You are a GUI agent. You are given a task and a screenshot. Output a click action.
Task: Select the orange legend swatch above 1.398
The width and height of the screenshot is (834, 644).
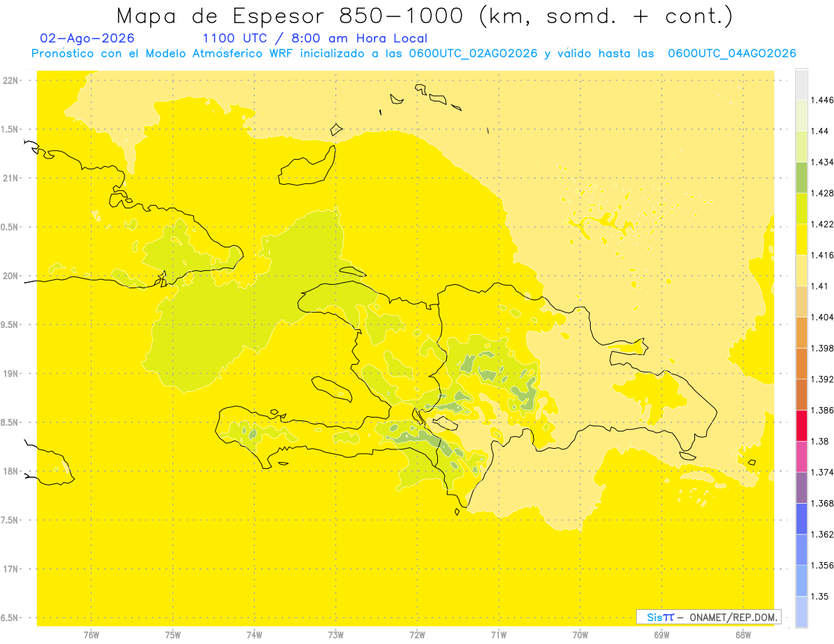[801, 332]
